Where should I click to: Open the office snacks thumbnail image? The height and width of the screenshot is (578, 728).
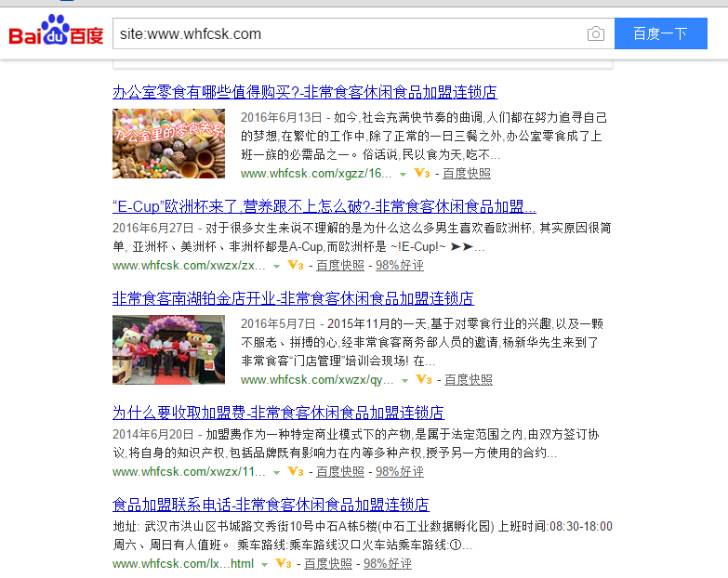[x=168, y=143]
